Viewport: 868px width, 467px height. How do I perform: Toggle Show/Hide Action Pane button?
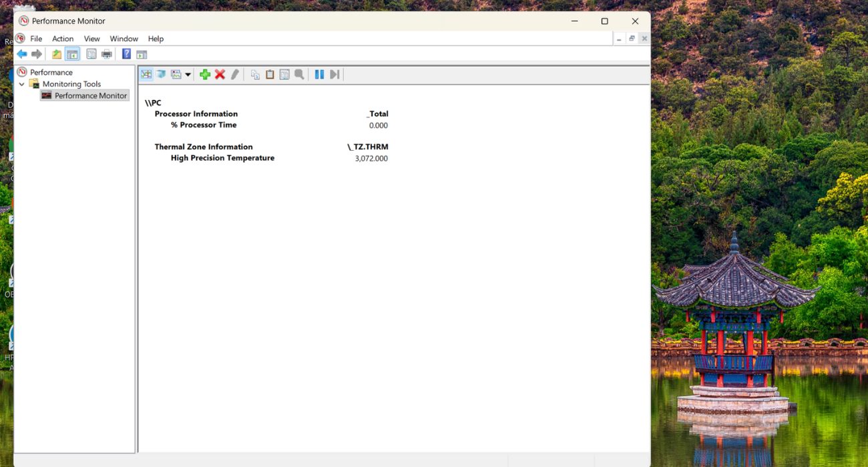coord(142,54)
